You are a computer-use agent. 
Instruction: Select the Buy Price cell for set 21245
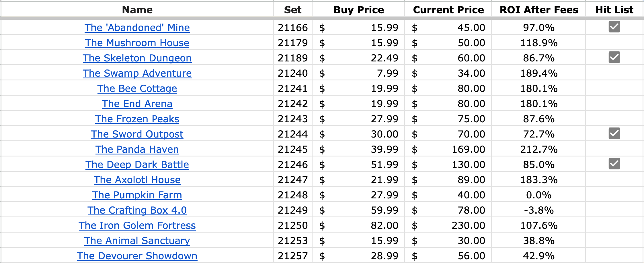[x=358, y=149]
